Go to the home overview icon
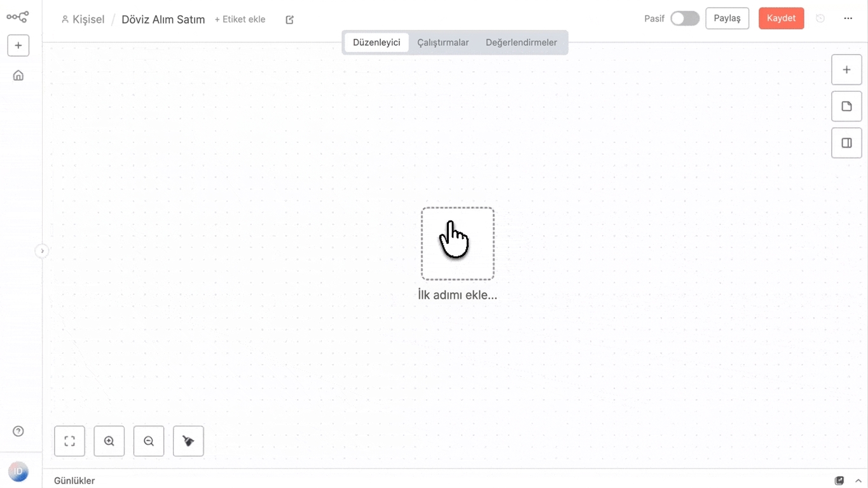The image size is (868, 488). click(x=18, y=76)
